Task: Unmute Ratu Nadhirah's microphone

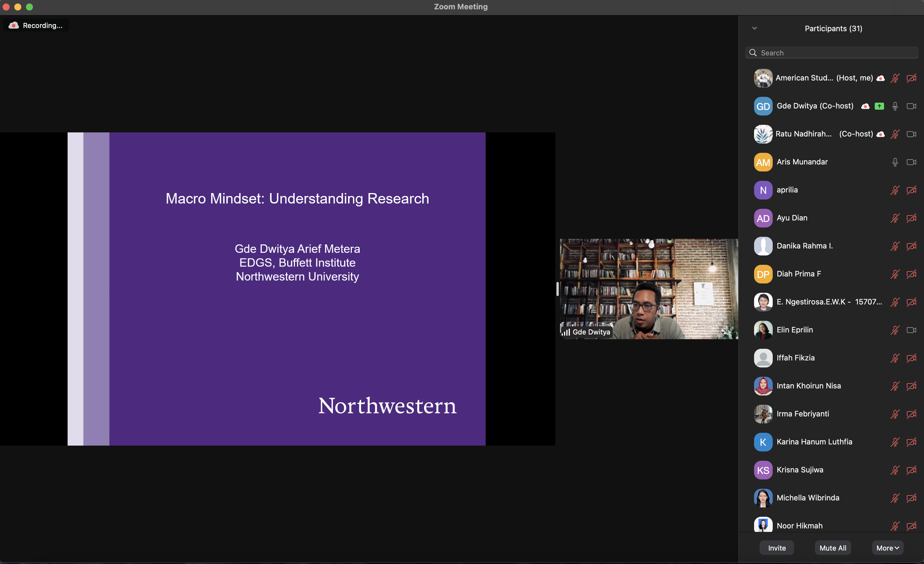Action: click(895, 134)
